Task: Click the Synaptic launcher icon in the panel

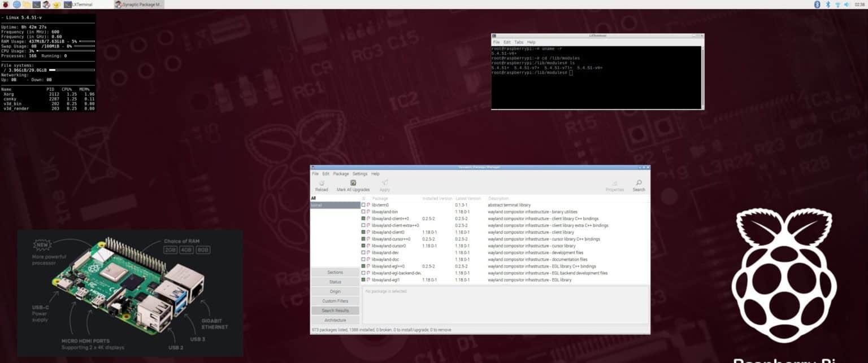Action: (46, 5)
